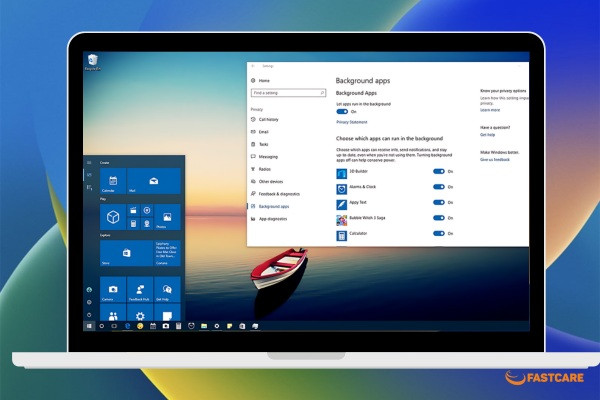Click the user account icon in Start rail
The image size is (600, 400).
pyautogui.click(x=89, y=290)
